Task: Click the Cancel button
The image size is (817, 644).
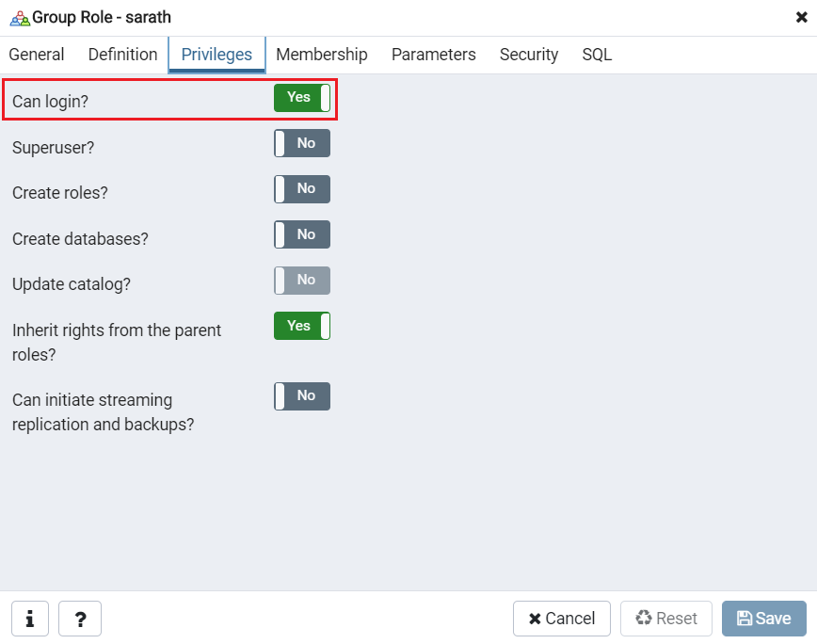Action: (561, 619)
